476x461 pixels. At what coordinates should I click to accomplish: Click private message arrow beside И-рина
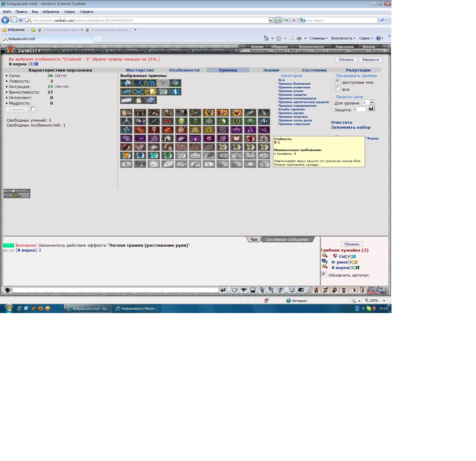(x=325, y=262)
